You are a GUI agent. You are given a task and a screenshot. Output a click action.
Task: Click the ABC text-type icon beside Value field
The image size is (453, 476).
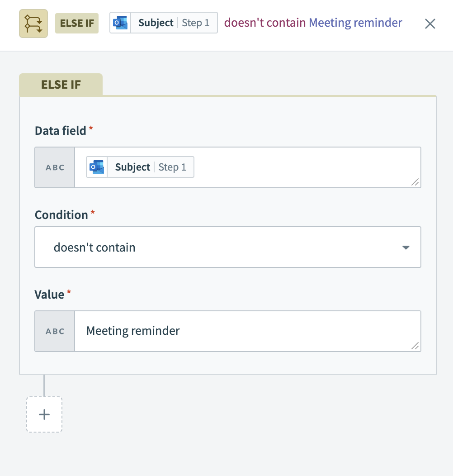(x=54, y=331)
